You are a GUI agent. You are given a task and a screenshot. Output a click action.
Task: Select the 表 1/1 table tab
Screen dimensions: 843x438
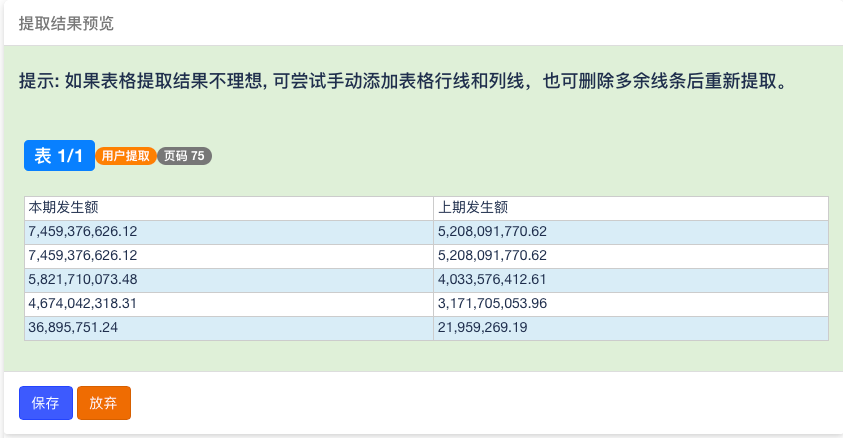click(59, 155)
